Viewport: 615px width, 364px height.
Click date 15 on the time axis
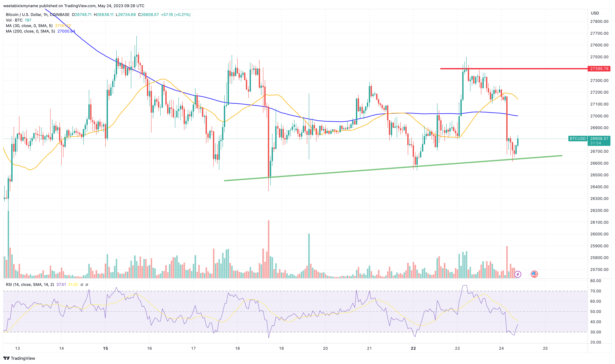(x=106, y=349)
